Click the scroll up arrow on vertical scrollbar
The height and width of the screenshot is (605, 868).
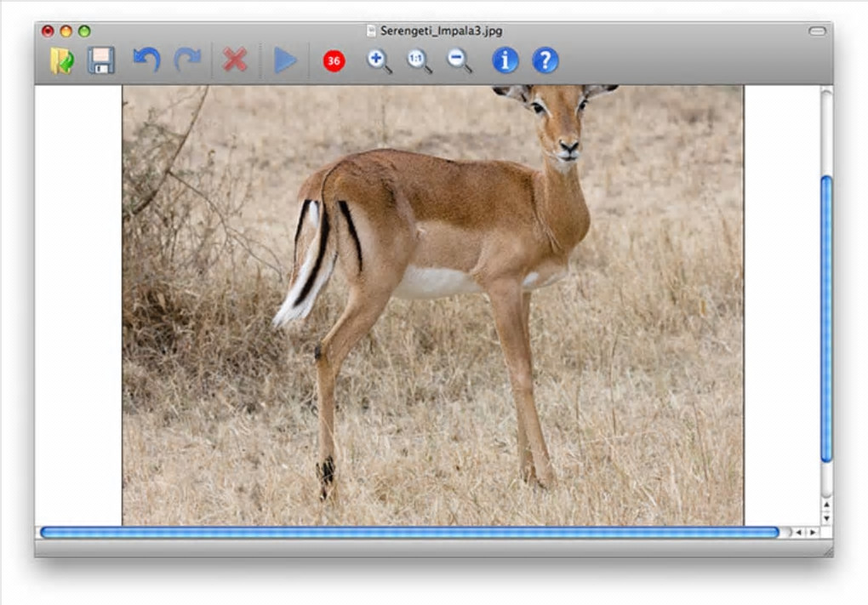(x=826, y=505)
